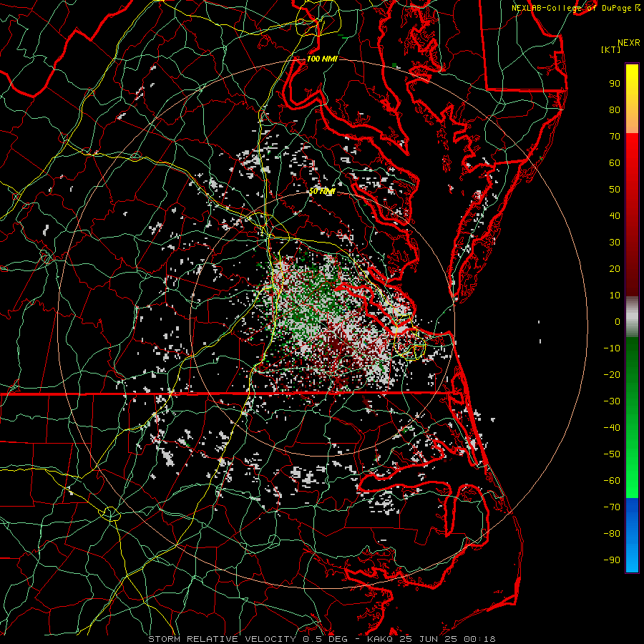Click the 0 value on the scale

[618, 322]
